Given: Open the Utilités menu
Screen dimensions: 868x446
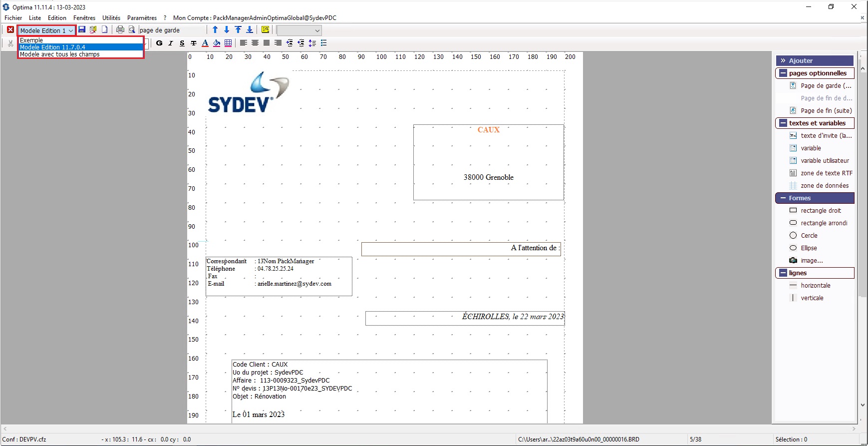Looking at the screenshot, I should point(111,17).
